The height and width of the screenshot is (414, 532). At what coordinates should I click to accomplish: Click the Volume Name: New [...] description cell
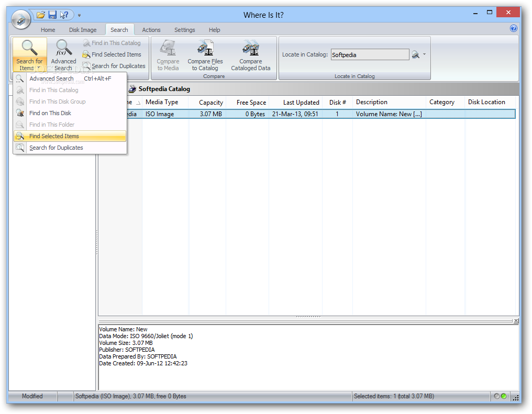point(389,114)
